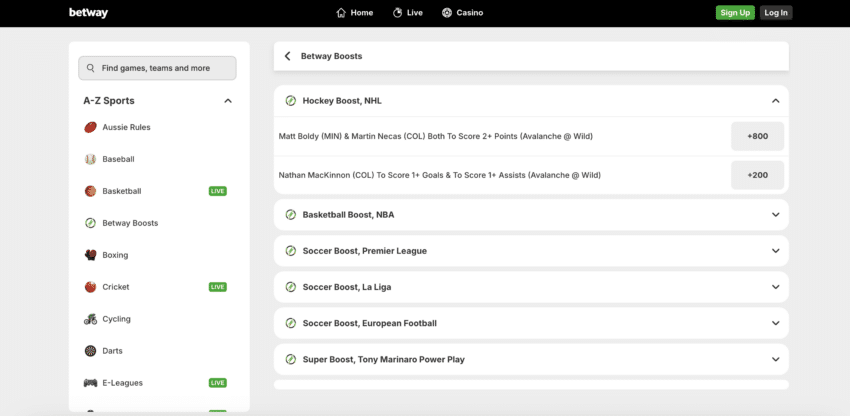This screenshot has width=850, height=416.
Task: Click the "E-Leagues" label
Action: tap(123, 383)
